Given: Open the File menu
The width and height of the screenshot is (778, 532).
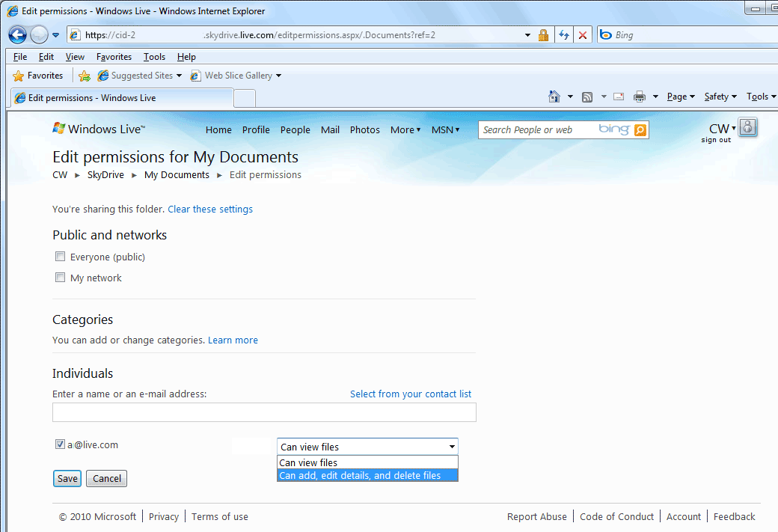Looking at the screenshot, I should (20, 57).
